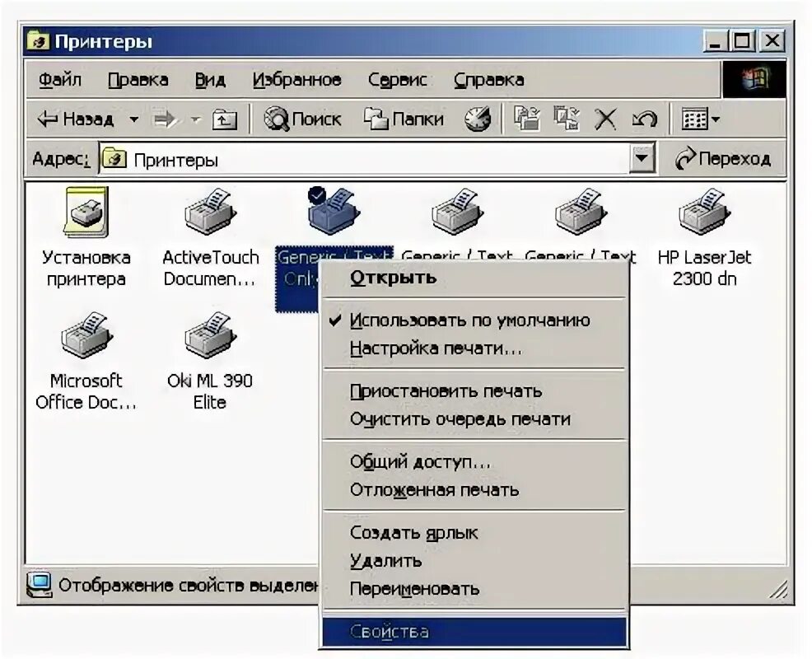Click the Move To folder toolbar icon

526,119
